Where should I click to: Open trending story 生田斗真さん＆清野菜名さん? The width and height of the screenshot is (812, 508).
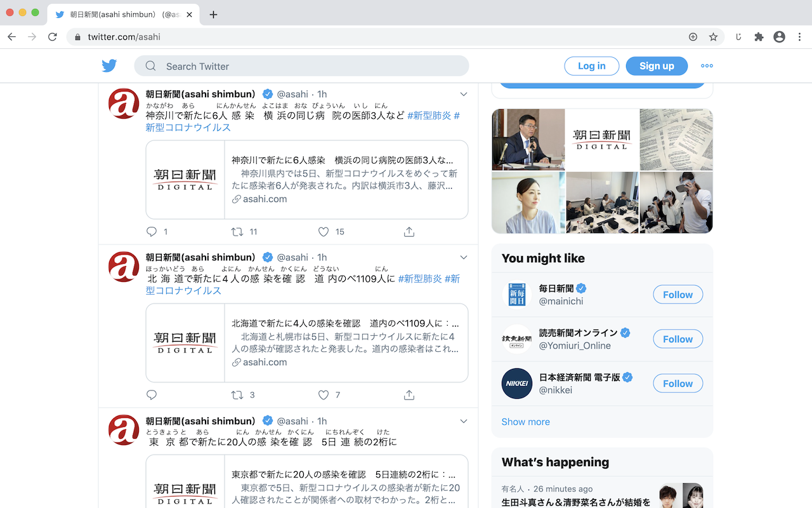pos(602,495)
